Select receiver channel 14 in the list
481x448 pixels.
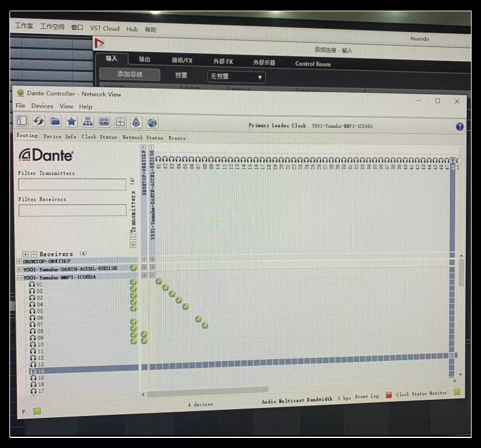point(41,371)
